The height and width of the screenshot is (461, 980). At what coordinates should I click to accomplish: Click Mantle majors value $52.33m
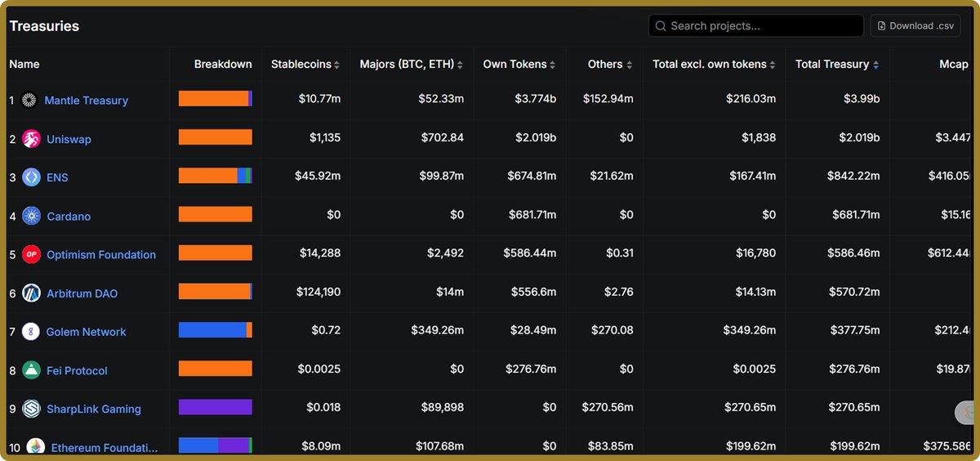[x=442, y=99]
